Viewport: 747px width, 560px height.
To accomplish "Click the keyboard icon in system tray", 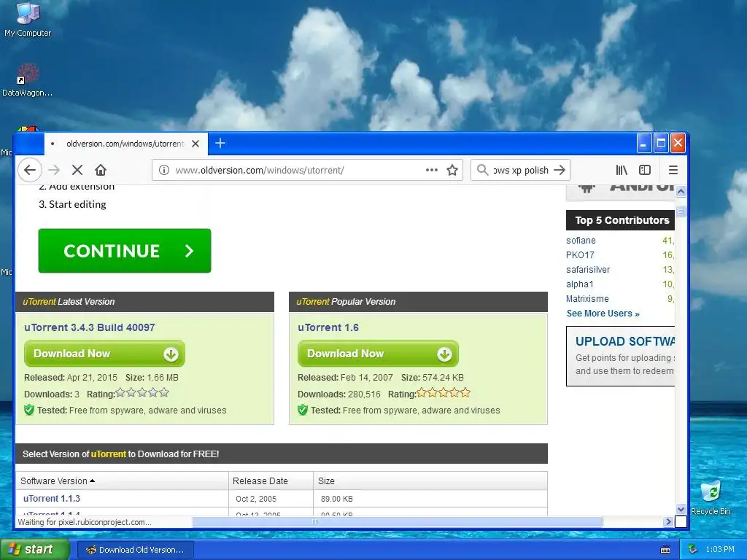I will point(665,550).
